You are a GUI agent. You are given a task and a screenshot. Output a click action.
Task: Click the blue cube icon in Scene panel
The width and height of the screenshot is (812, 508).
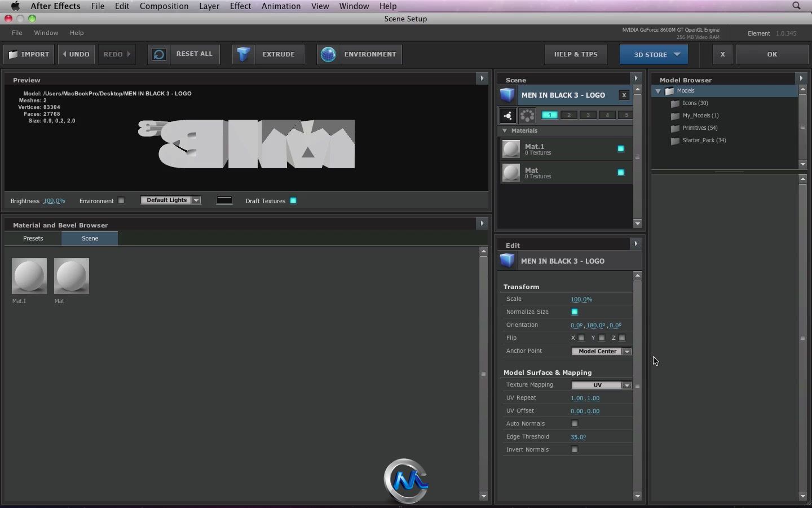[x=507, y=95]
